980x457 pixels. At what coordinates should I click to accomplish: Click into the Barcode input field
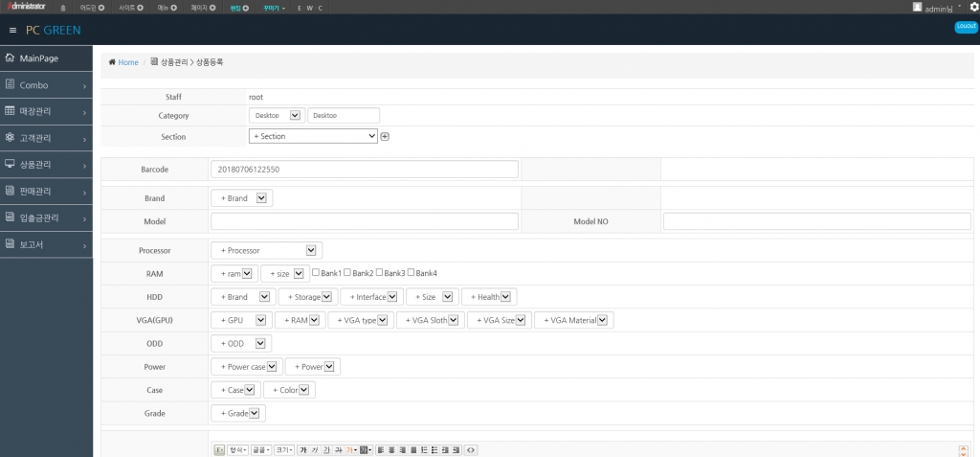[x=365, y=169]
